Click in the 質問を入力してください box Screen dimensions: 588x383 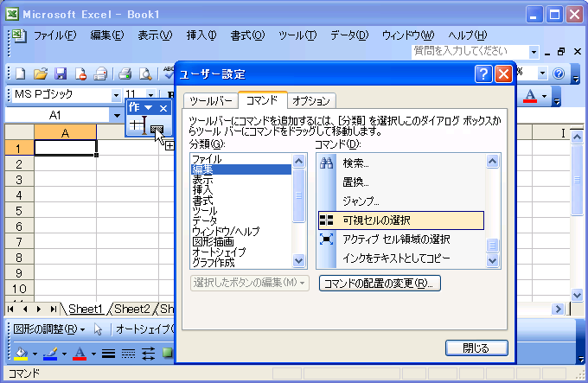tap(470, 52)
